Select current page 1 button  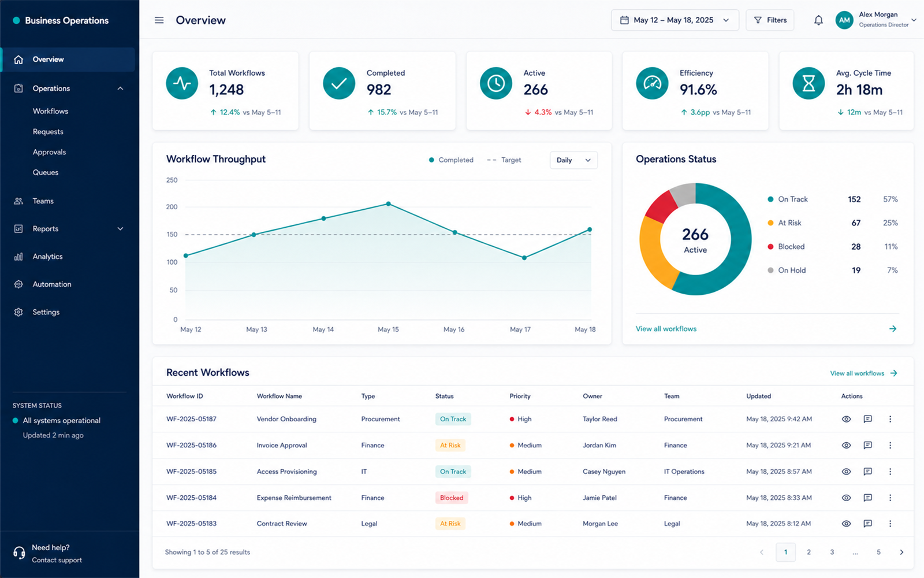pos(785,553)
